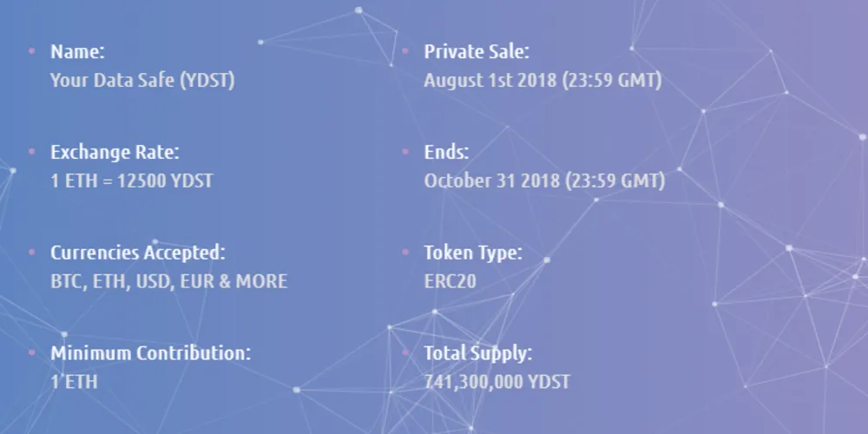The height and width of the screenshot is (434, 868).
Task: Select the Exchange Rate heading
Action: (x=115, y=152)
